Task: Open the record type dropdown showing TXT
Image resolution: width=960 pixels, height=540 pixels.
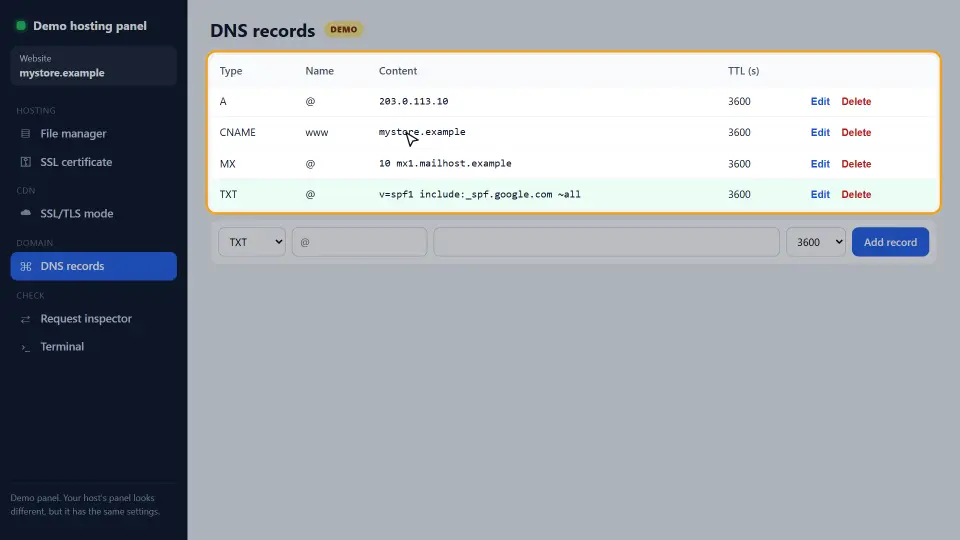Action: (252, 242)
